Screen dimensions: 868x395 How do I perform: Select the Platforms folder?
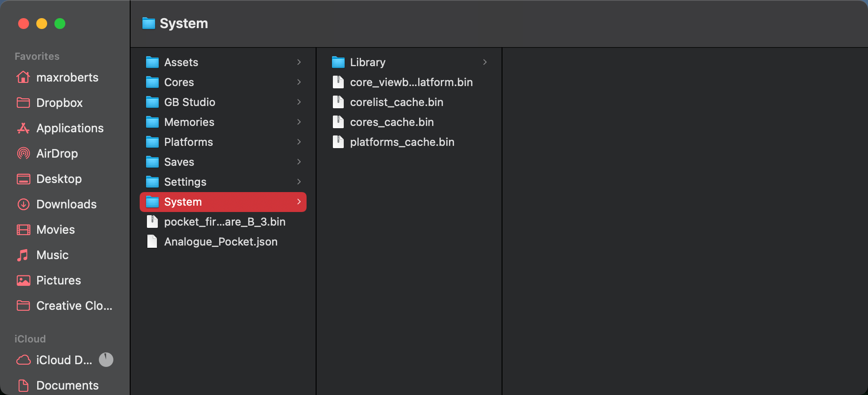(188, 142)
